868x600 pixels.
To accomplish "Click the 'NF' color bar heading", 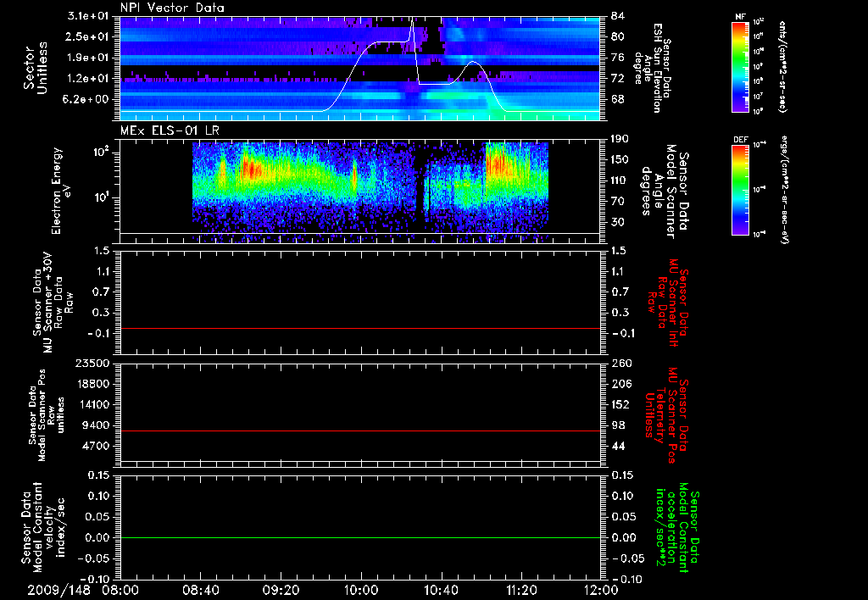I will tap(740, 17).
